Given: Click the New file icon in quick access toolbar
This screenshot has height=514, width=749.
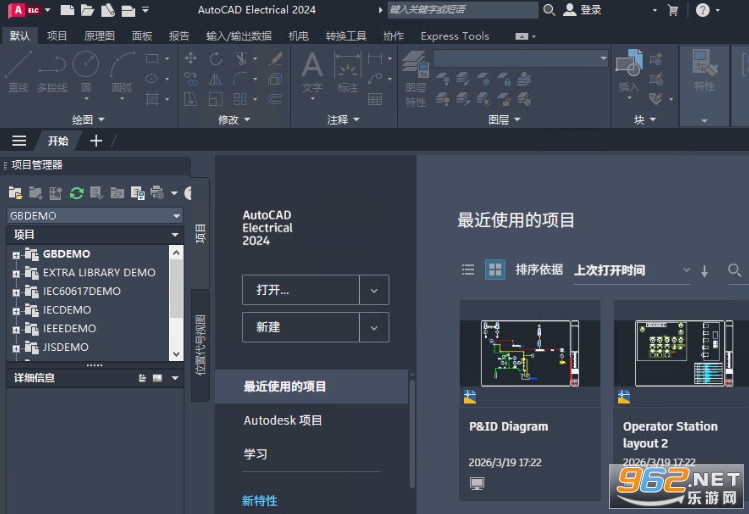Looking at the screenshot, I should 67,10.
